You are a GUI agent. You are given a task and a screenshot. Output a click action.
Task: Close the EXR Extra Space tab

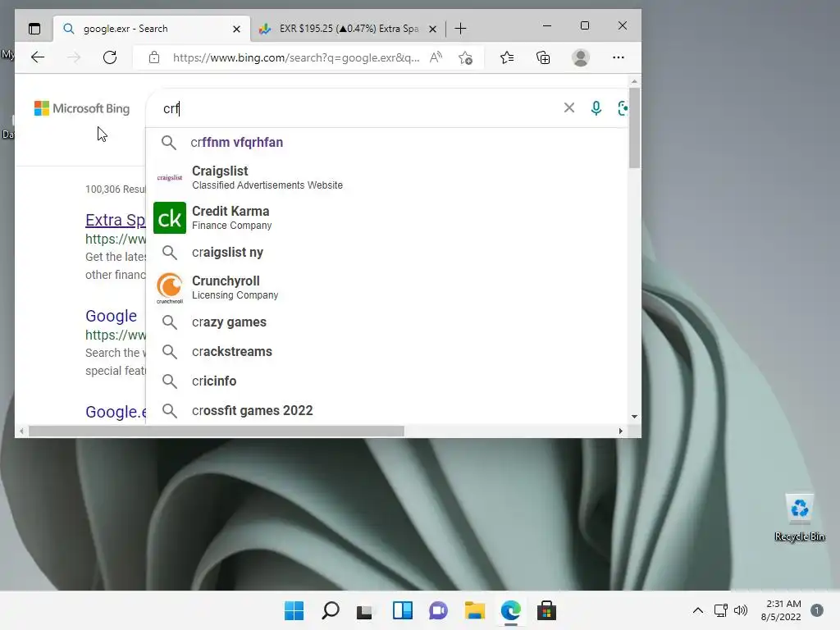pos(432,29)
